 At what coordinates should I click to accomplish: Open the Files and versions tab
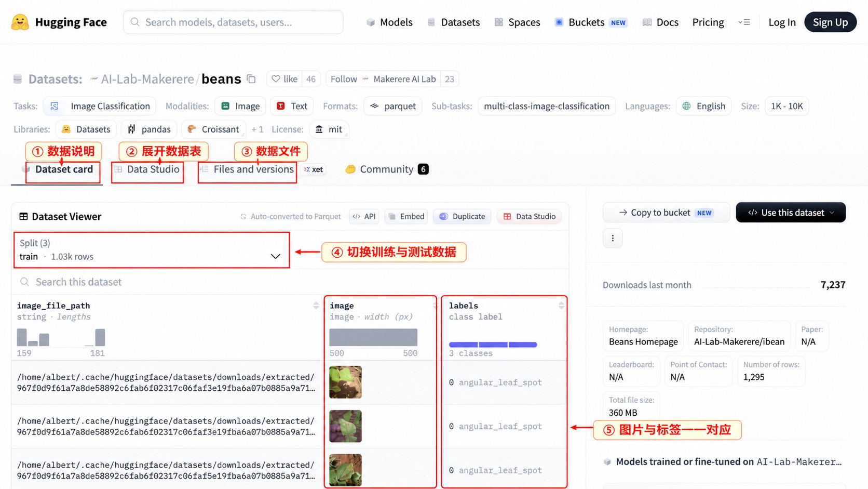(x=247, y=169)
